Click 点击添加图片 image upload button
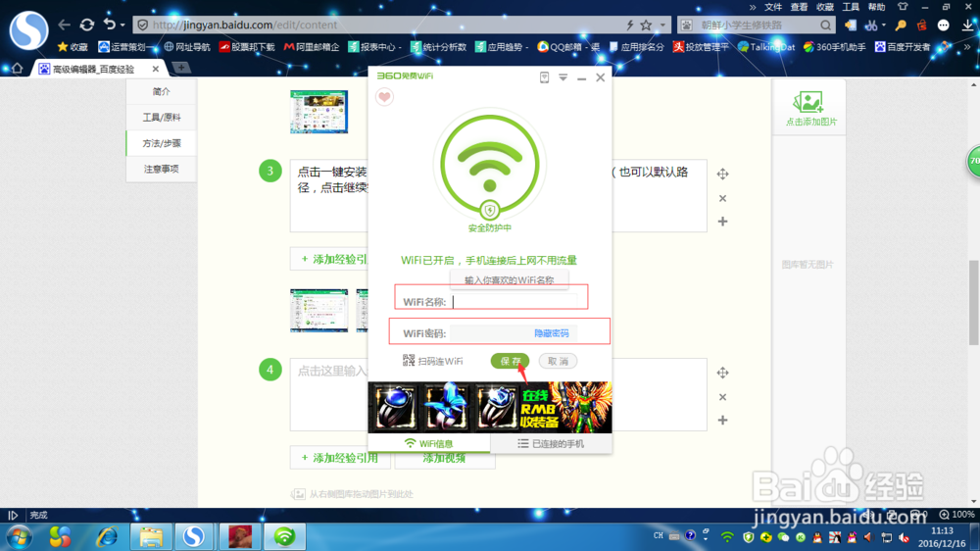The height and width of the screenshot is (551, 980). [x=810, y=108]
